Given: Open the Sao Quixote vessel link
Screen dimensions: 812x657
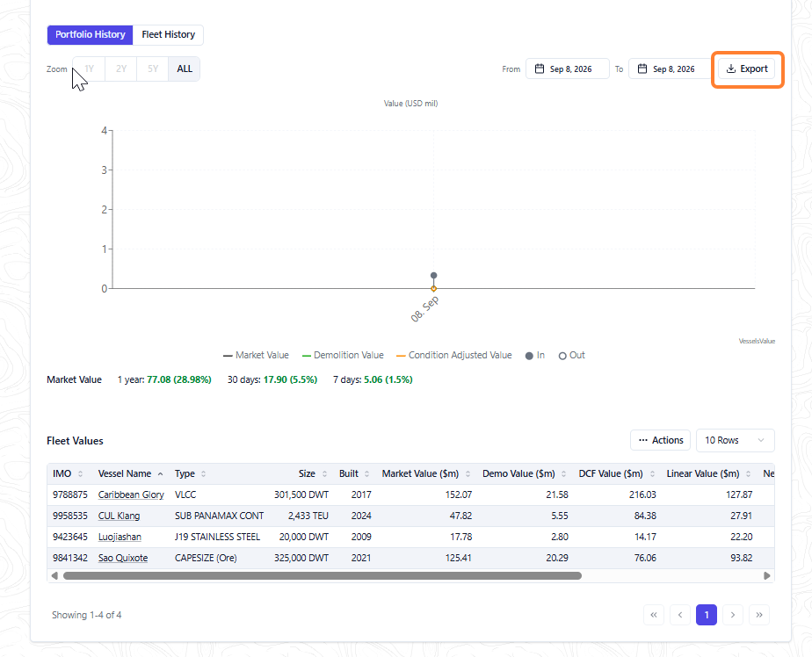Looking at the screenshot, I should click(x=123, y=558).
